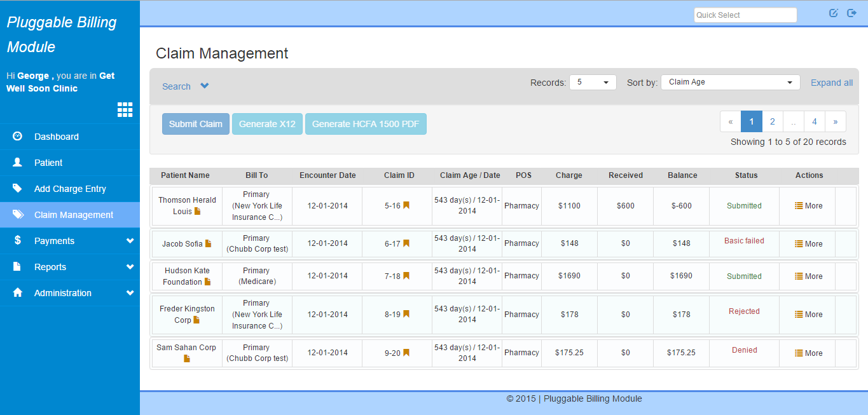Click document icon beside Hudson Kate Foundation
The width and height of the screenshot is (868, 415).
pyautogui.click(x=207, y=282)
